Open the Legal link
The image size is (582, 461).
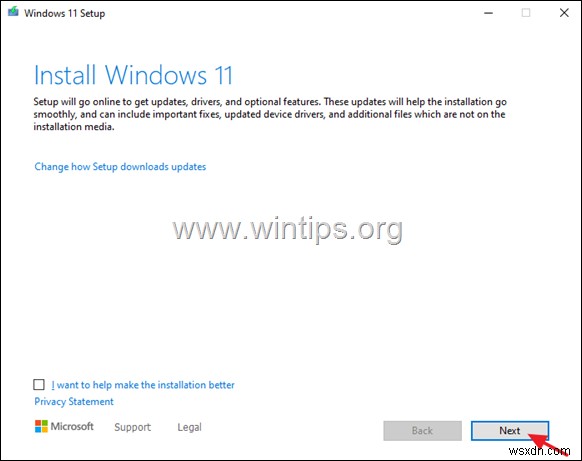click(x=189, y=427)
